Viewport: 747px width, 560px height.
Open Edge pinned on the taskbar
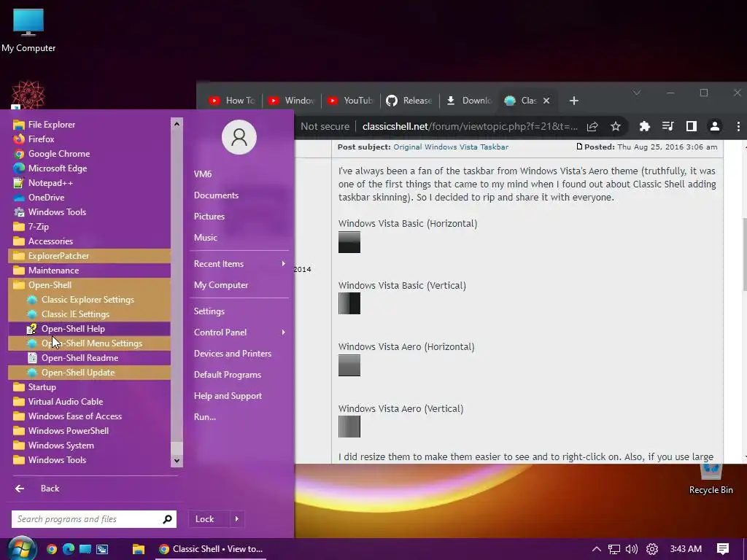[69, 549]
